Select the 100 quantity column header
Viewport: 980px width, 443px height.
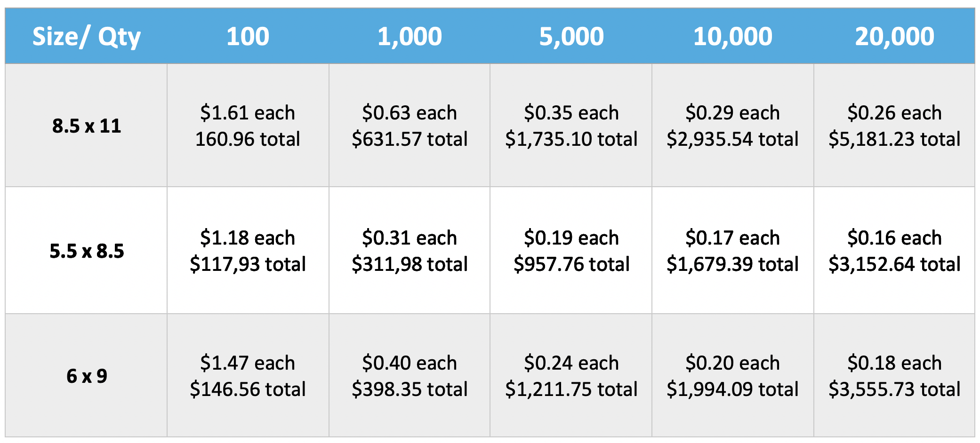pyautogui.click(x=248, y=36)
